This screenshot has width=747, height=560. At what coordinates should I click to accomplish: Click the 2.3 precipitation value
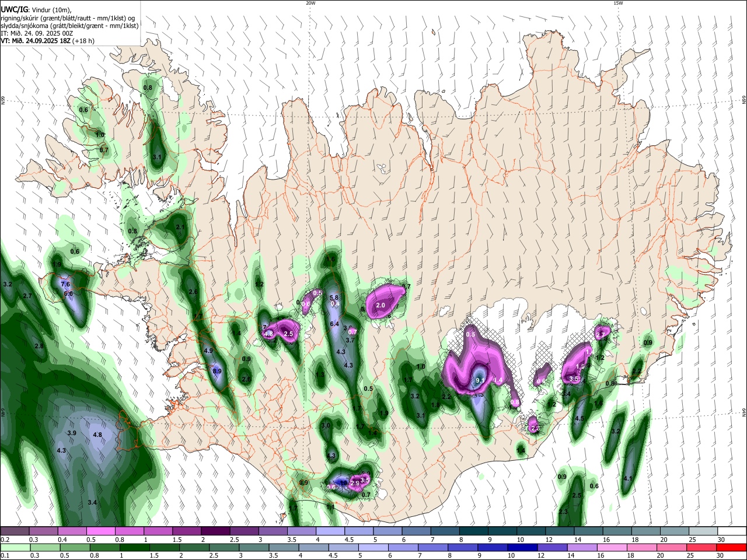[x=563, y=512]
